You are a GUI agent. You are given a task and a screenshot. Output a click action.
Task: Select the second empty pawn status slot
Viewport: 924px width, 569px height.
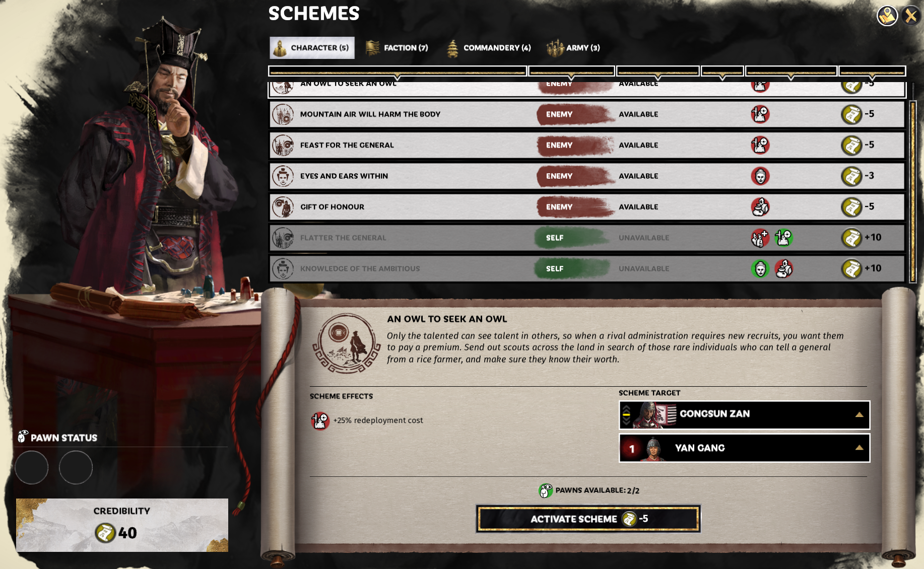coord(76,467)
